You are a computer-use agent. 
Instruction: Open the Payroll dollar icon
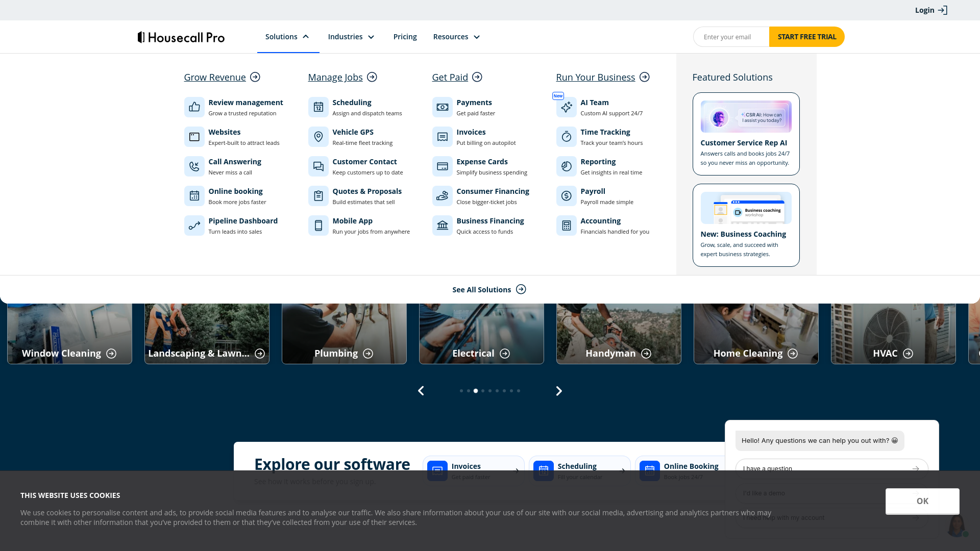[x=567, y=196]
